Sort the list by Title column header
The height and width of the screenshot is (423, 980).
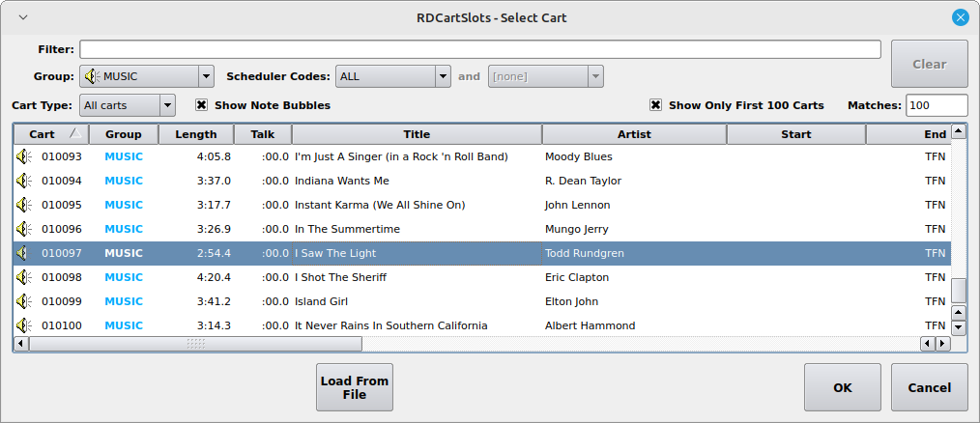[417, 134]
